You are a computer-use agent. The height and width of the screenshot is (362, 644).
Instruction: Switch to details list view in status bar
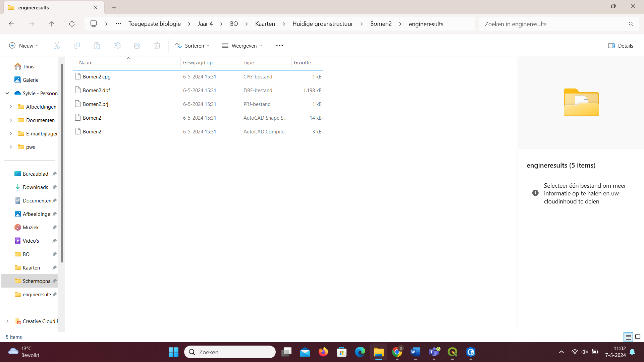click(628, 337)
